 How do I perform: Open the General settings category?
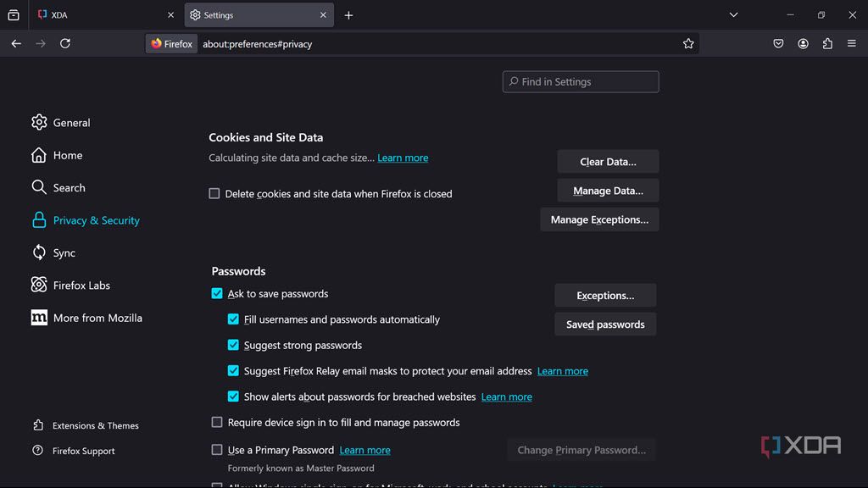(61, 122)
